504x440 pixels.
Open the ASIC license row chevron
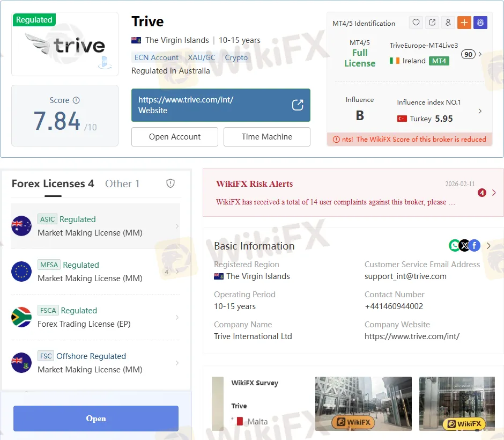pyautogui.click(x=177, y=226)
